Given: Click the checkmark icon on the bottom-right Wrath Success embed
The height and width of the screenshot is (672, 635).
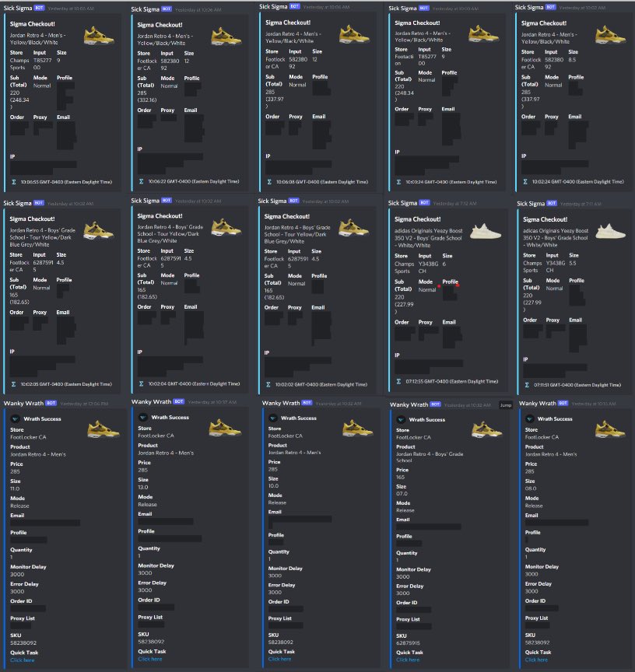Looking at the screenshot, I should click(532, 418).
